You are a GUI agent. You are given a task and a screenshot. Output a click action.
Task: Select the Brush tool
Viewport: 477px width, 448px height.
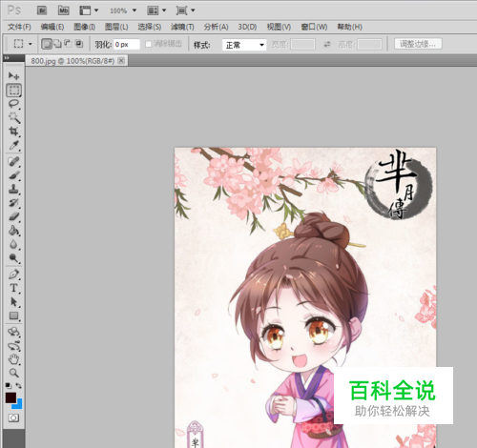pos(13,175)
